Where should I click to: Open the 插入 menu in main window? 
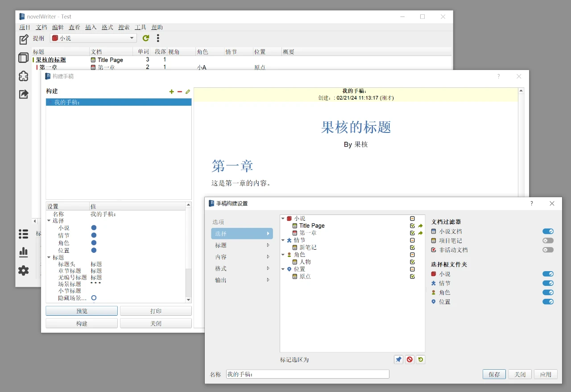point(91,27)
